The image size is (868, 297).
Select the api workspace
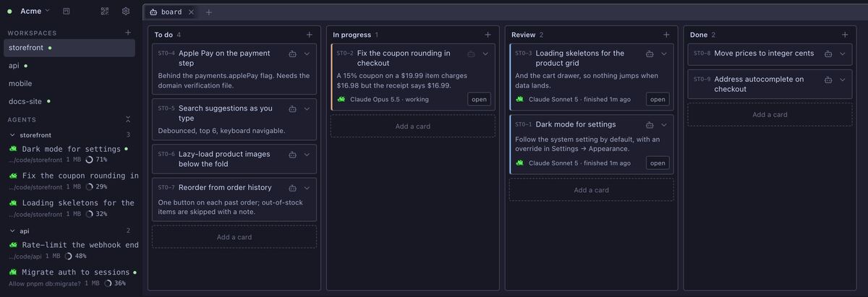tap(69, 66)
